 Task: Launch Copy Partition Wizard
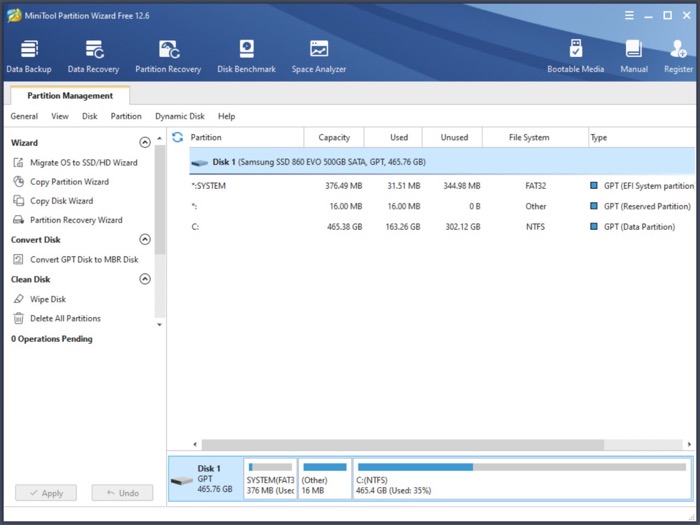click(69, 182)
